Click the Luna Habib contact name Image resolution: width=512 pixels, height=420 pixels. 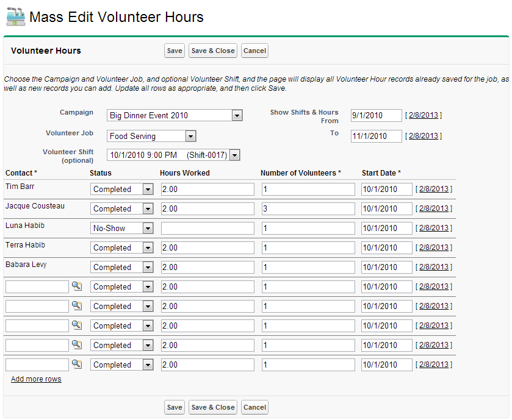pos(25,226)
